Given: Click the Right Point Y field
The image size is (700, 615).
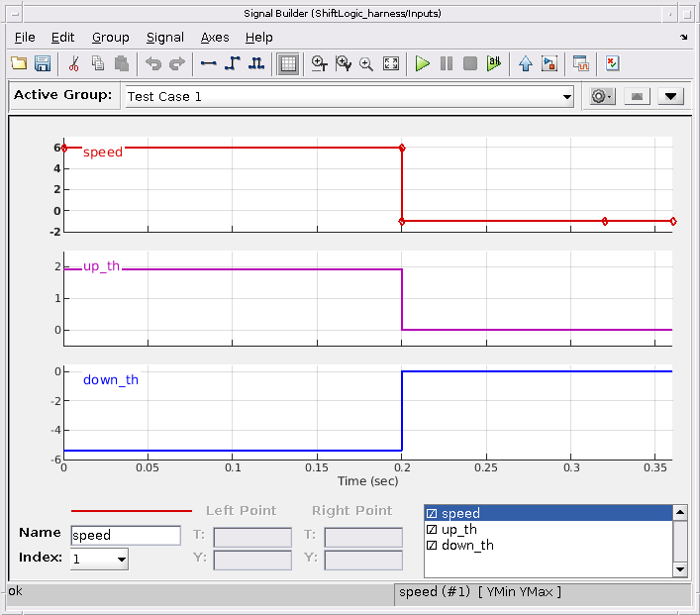Looking at the screenshot, I should click(363, 561).
